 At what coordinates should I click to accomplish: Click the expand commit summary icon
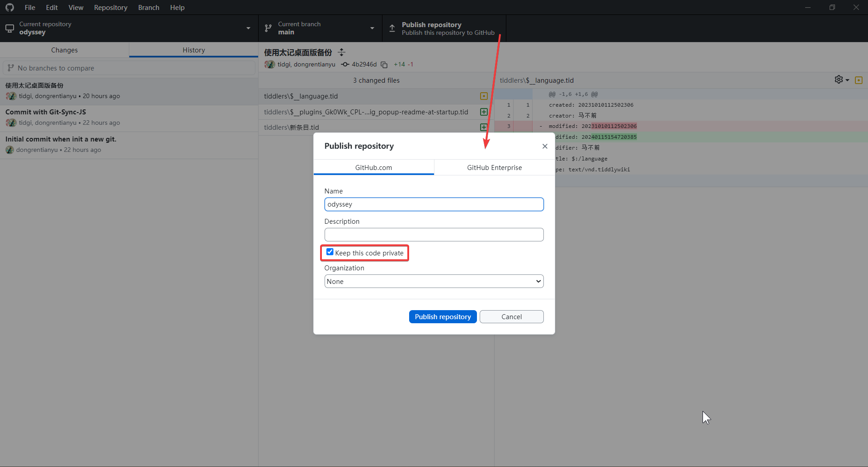coord(342,52)
